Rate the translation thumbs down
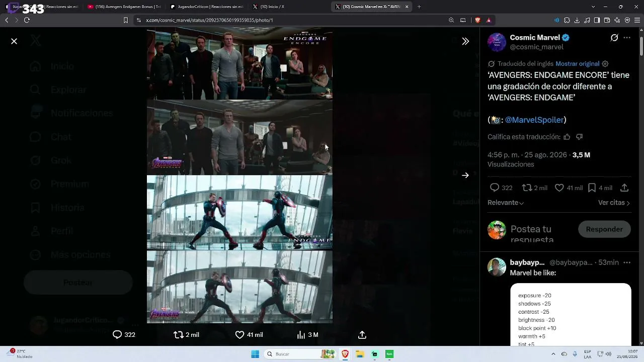Viewport: 644px width, 362px height. point(579,137)
